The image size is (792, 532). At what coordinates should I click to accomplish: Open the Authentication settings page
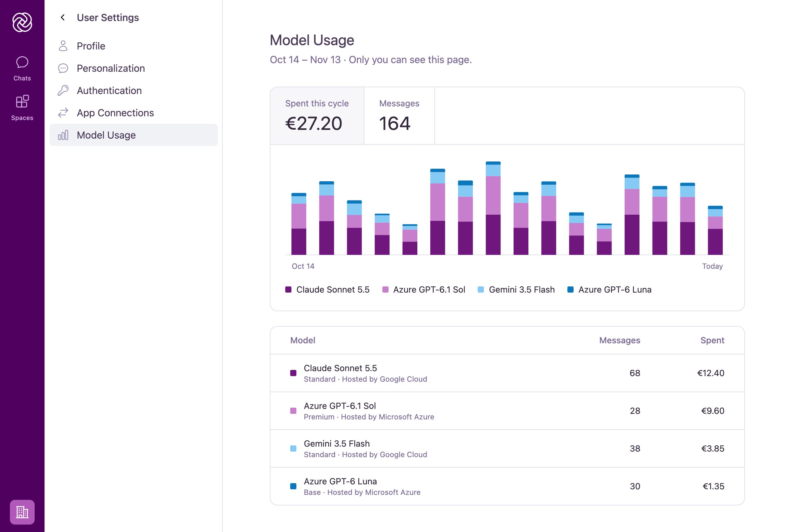coord(133,91)
